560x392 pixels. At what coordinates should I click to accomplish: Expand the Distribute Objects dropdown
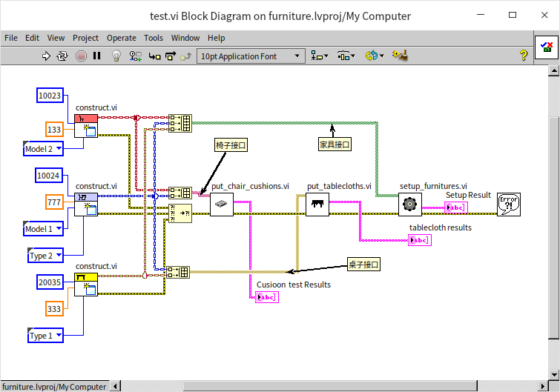tap(346, 56)
